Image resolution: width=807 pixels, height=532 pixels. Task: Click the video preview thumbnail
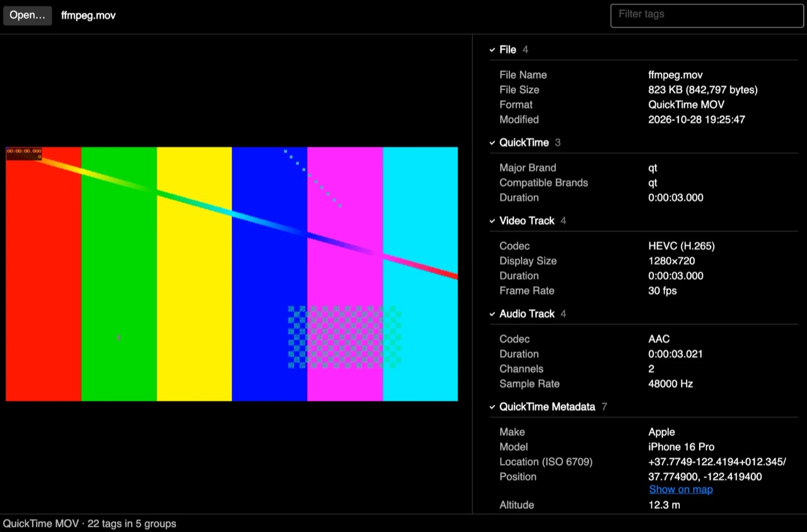click(x=232, y=274)
